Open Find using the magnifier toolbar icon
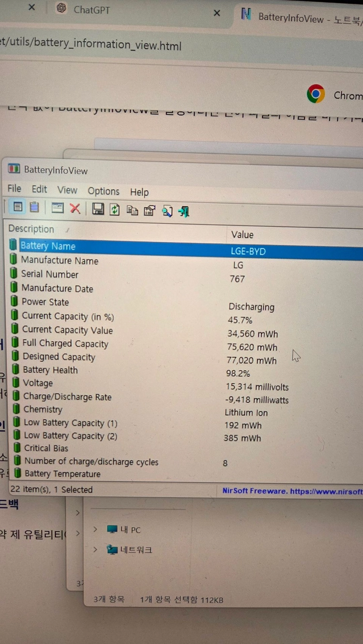Image resolution: width=363 pixels, height=644 pixels. 167,211
